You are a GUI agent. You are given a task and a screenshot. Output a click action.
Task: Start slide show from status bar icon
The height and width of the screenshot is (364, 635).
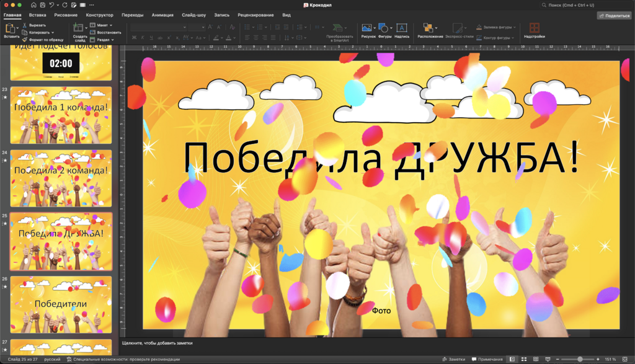pos(548,359)
